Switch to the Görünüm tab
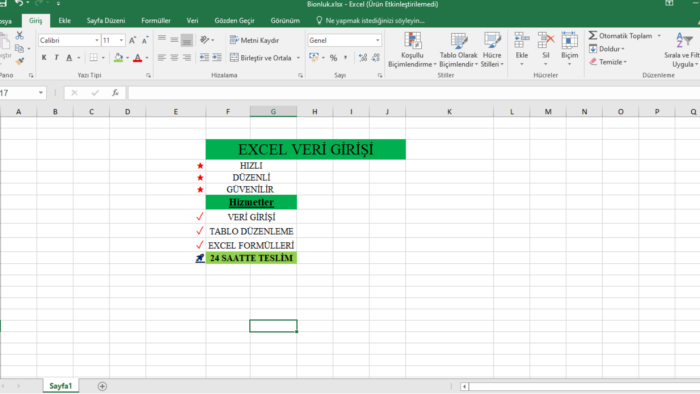 [285, 21]
